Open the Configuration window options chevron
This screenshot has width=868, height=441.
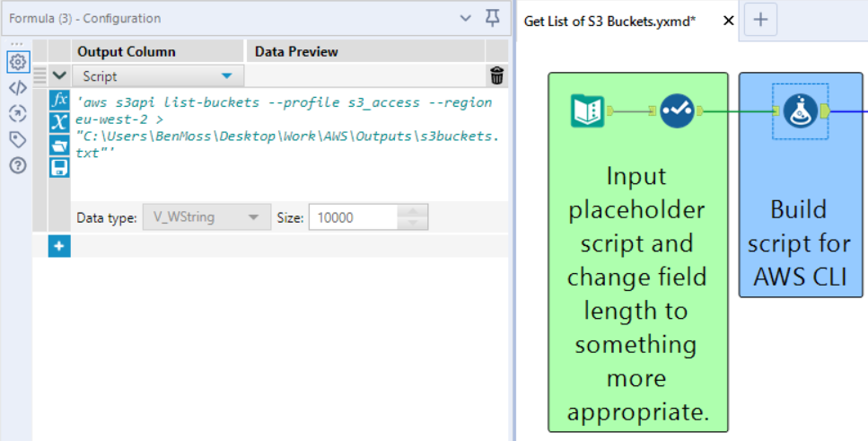pyautogui.click(x=466, y=18)
